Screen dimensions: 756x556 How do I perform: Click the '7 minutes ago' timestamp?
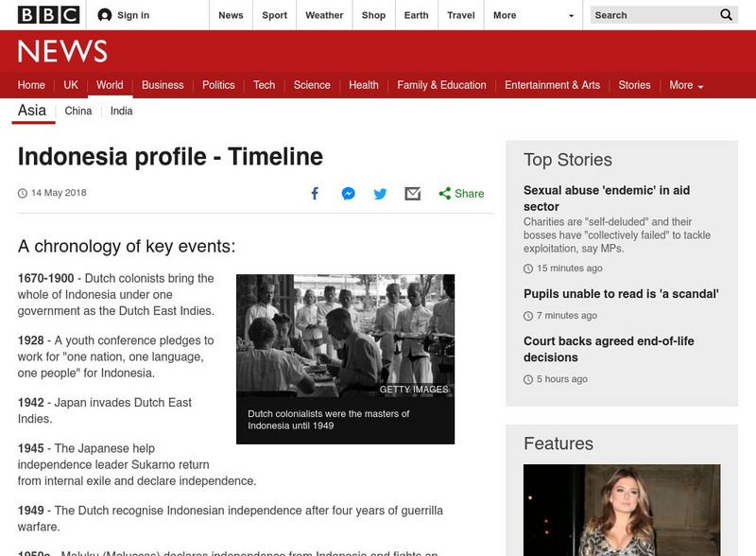566,315
